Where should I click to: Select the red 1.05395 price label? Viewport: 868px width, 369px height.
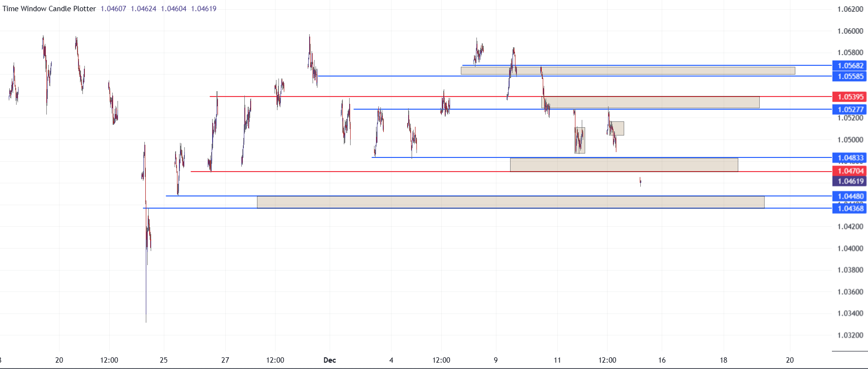[x=850, y=97]
